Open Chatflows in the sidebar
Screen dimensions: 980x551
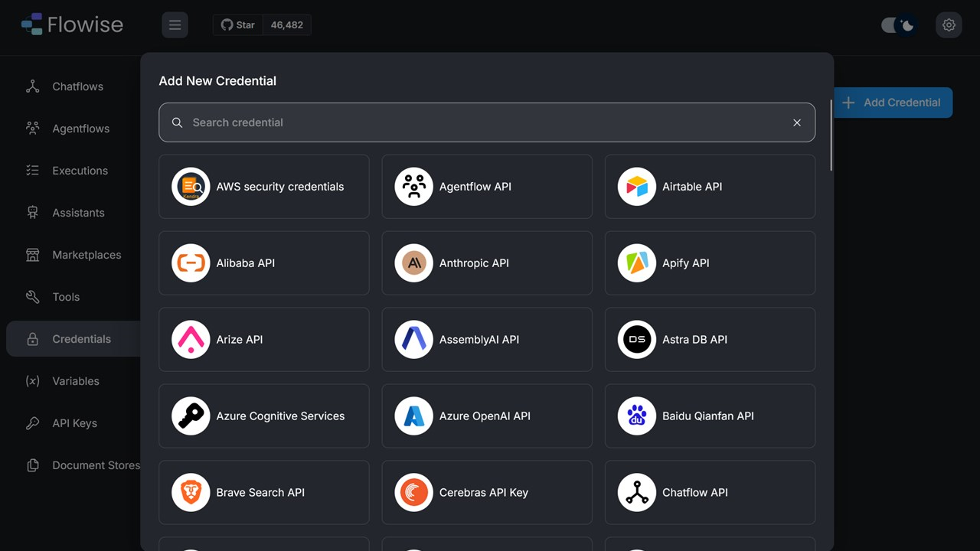77,86
